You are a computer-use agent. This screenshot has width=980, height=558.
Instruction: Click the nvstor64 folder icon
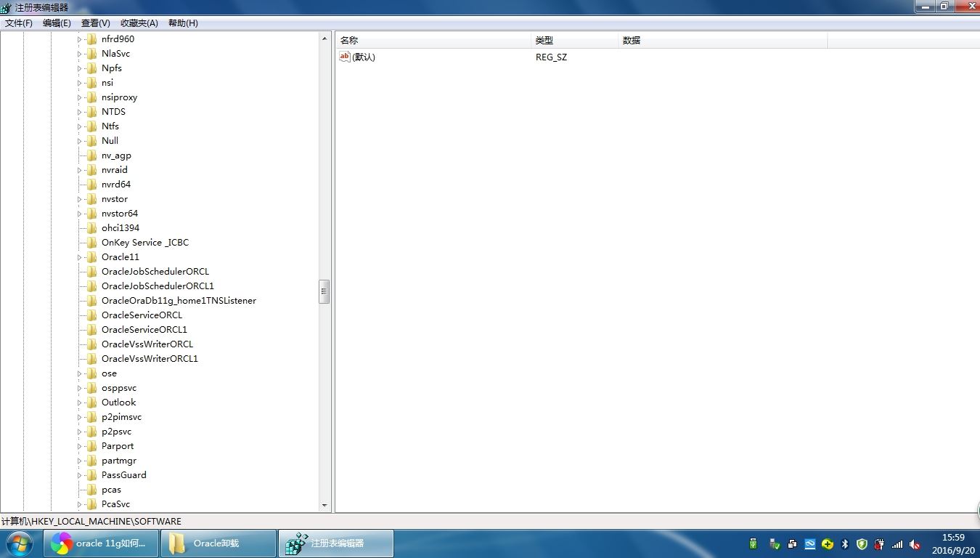pos(91,214)
